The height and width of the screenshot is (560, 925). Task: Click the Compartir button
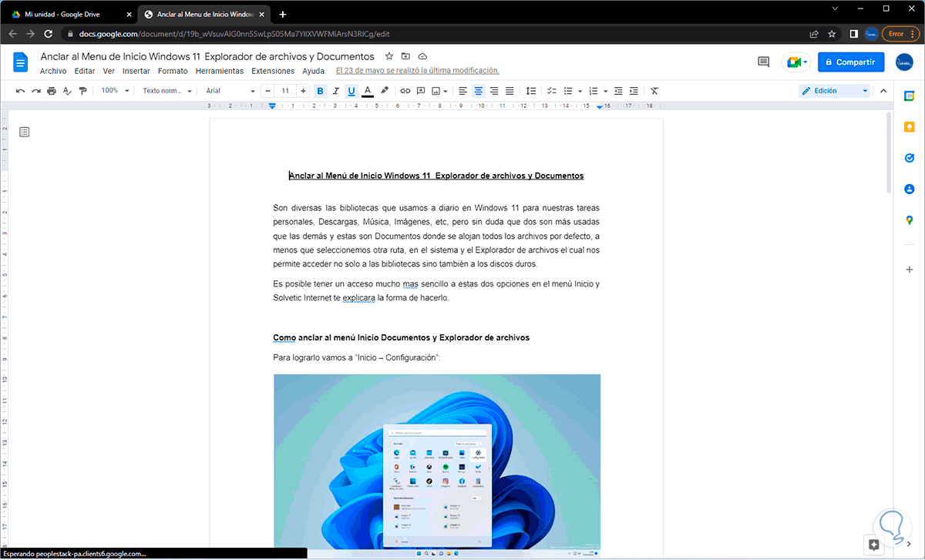coord(851,62)
